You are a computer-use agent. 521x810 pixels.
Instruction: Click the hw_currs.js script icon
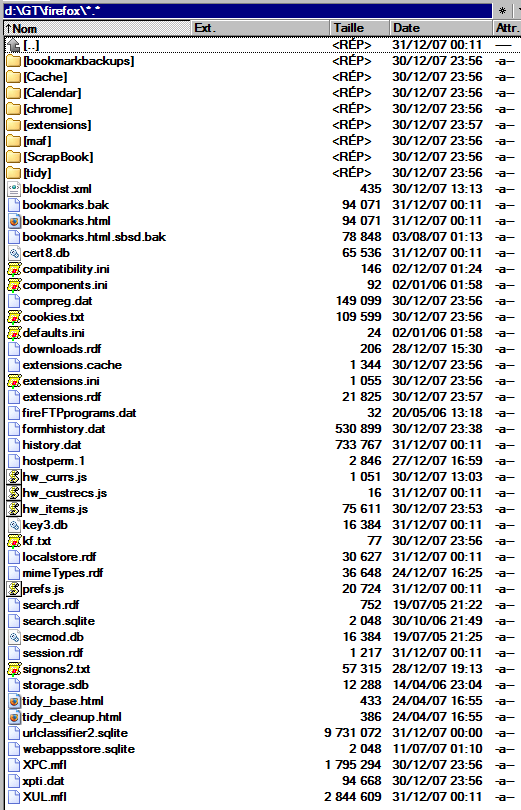click(14, 477)
